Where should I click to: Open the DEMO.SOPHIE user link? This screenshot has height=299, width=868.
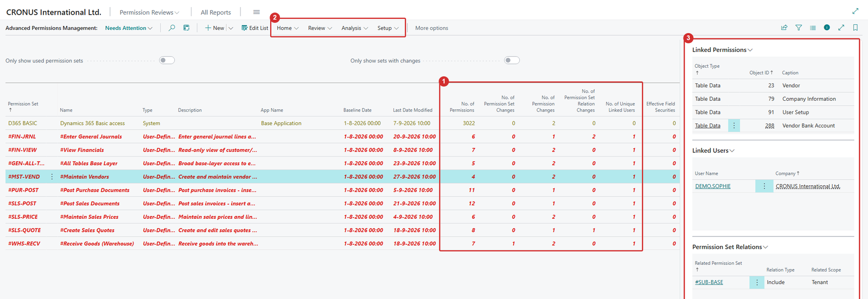pos(713,186)
